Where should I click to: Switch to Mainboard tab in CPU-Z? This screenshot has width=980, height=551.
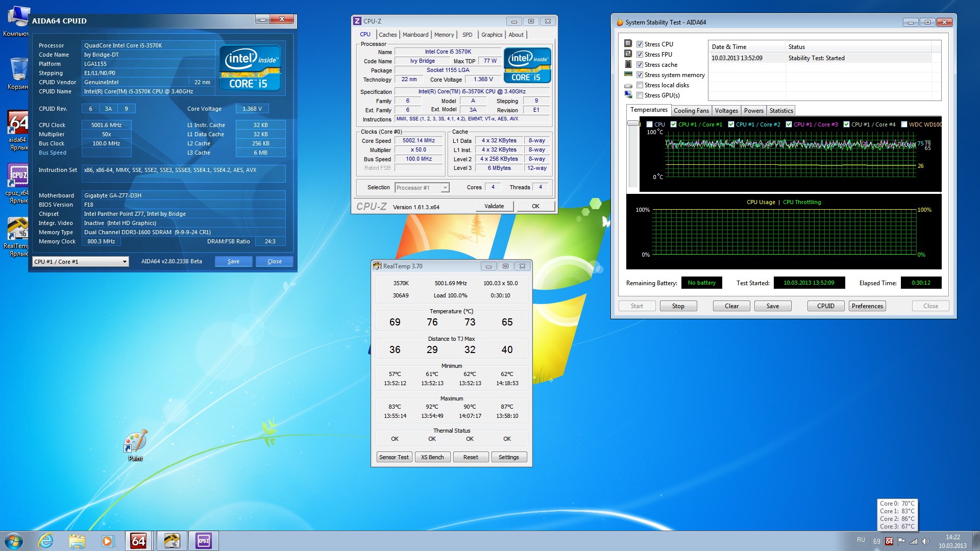click(x=415, y=35)
